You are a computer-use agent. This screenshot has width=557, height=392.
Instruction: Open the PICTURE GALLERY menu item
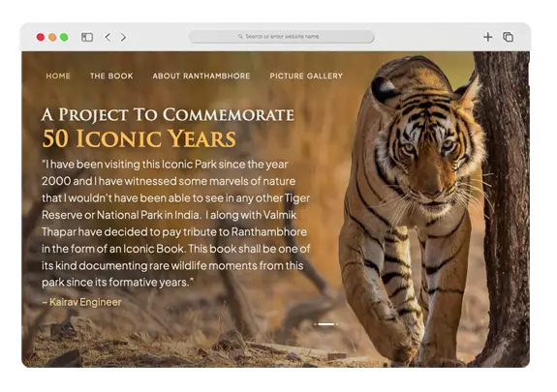tap(306, 75)
